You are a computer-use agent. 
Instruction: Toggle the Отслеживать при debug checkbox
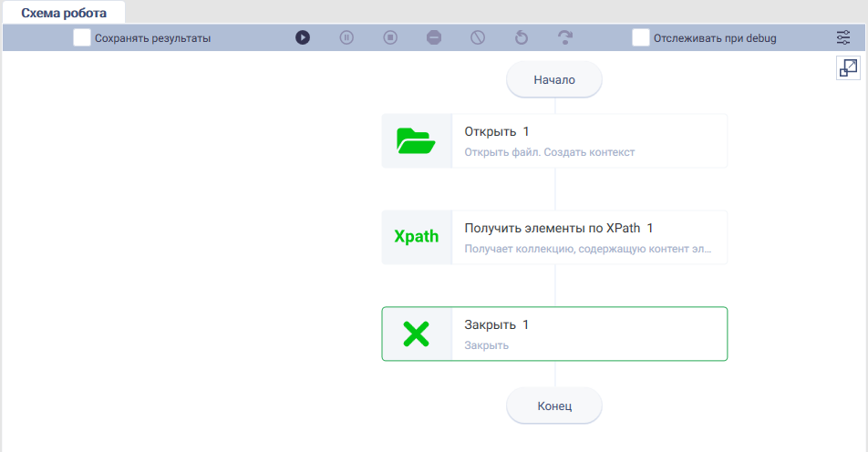640,37
